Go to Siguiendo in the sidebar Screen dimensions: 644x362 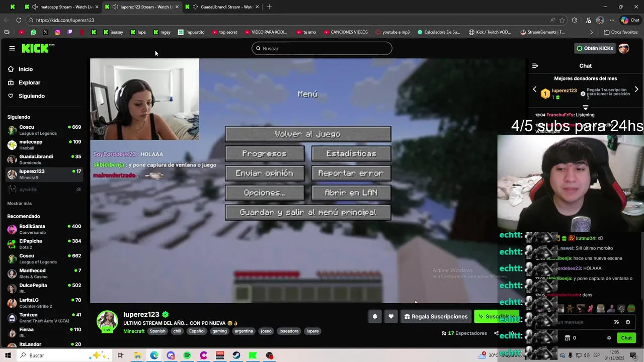31,96
